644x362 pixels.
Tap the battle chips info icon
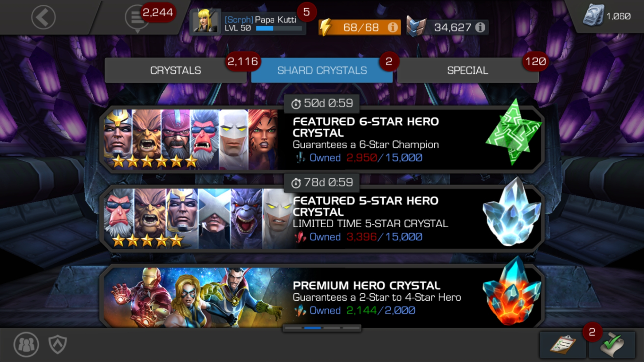(x=480, y=27)
